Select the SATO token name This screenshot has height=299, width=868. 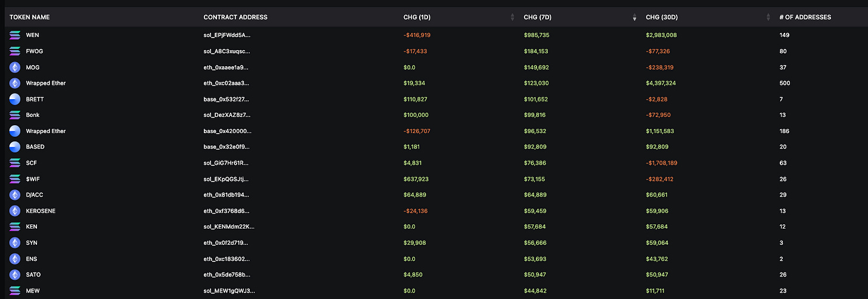tap(33, 275)
